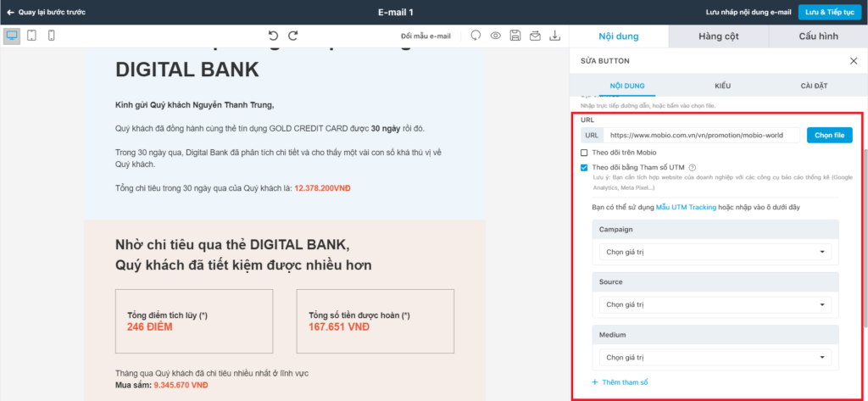
Task: Open the Campaign value dropdown
Action: (715, 252)
